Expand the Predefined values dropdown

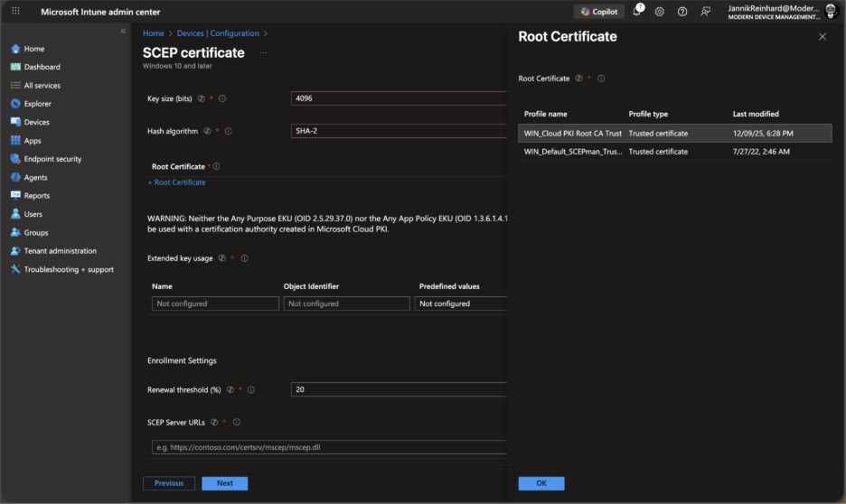coord(461,304)
